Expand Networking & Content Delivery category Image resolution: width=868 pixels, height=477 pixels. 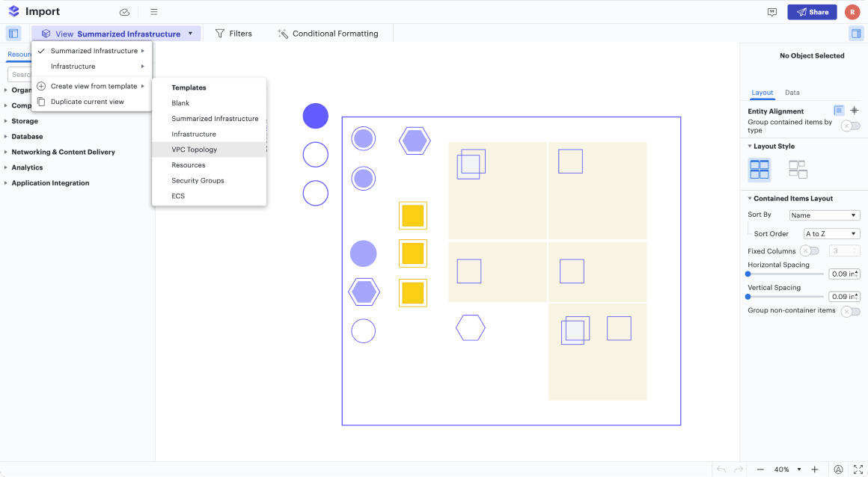(63, 152)
